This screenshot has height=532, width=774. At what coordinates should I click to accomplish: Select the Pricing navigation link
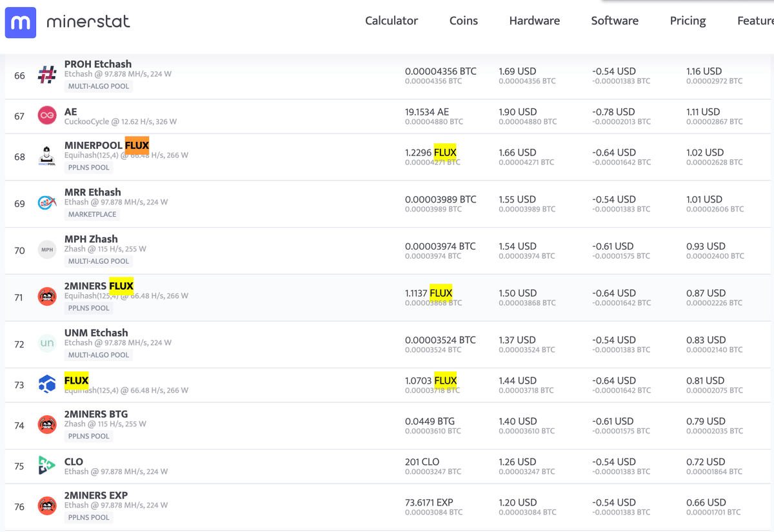(688, 21)
